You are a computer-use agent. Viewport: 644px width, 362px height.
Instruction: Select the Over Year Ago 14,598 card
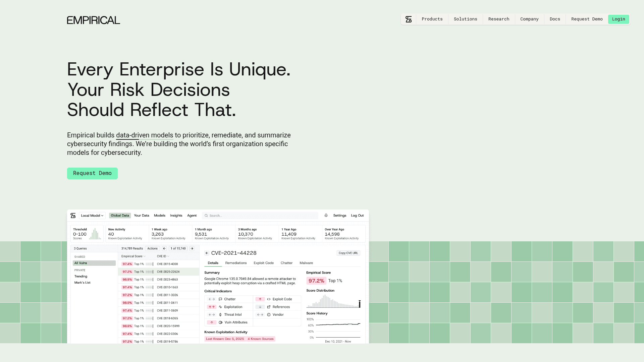click(x=343, y=234)
